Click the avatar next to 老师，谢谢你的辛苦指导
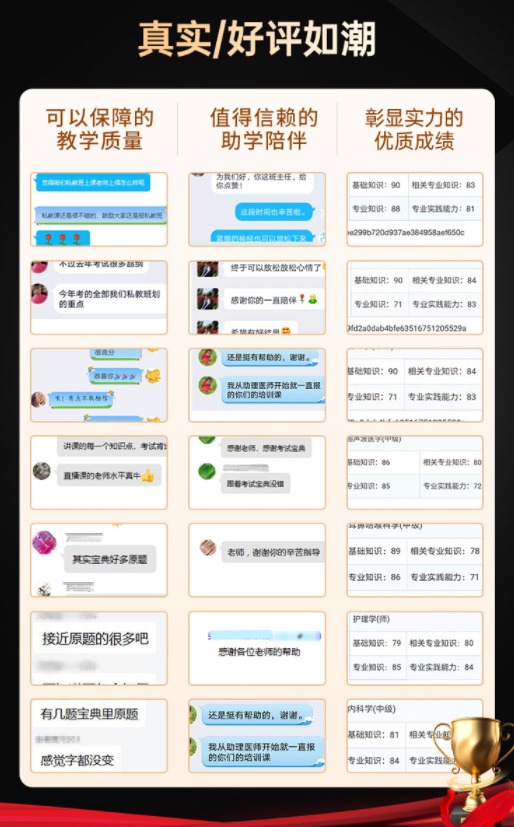The width and height of the screenshot is (514, 827). tap(208, 548)
